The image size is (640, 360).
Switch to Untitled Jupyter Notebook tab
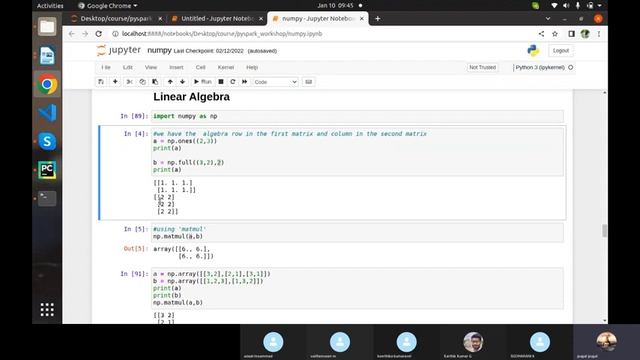pyautogui.click(x=217, y=18)
